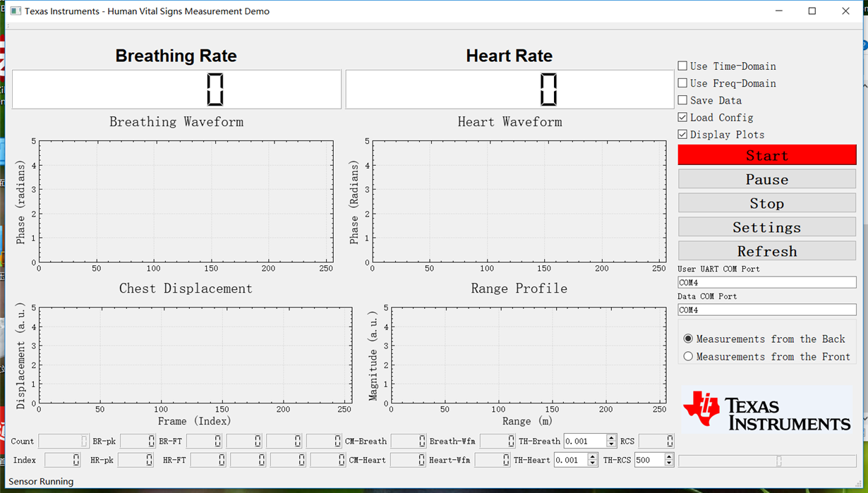This screenshot has height=493, width=868.
Task: Click the Breathing Rate heading
Action: coord(176,56)
